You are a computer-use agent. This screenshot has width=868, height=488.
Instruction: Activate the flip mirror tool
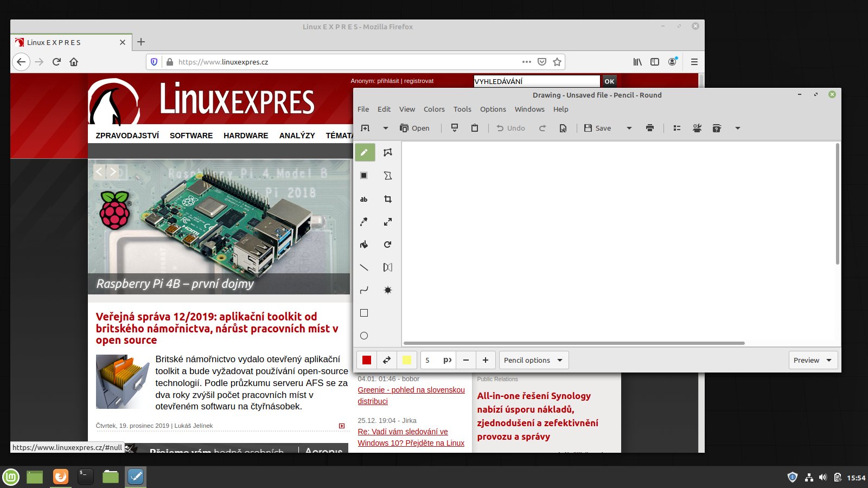click(x=387, y=267)
